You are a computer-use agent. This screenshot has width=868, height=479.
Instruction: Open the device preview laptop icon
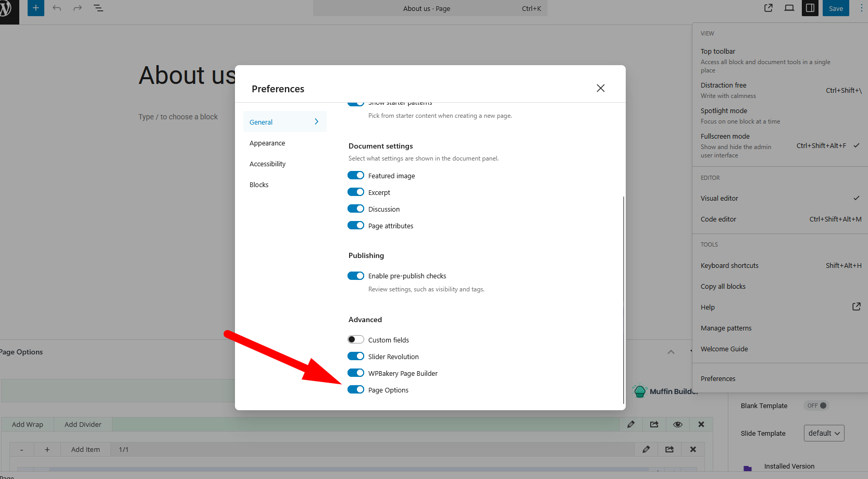[789, 8]
